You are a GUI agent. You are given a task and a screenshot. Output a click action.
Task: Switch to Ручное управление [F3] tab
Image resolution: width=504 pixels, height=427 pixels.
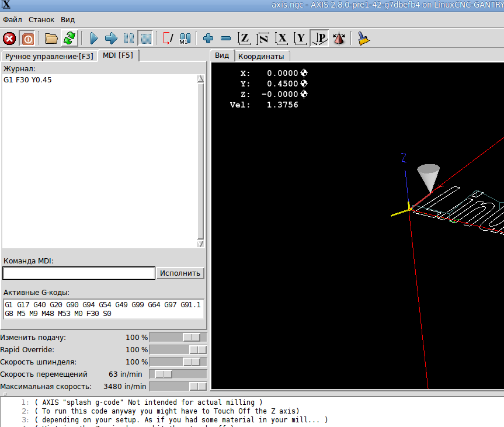[49, 56]
